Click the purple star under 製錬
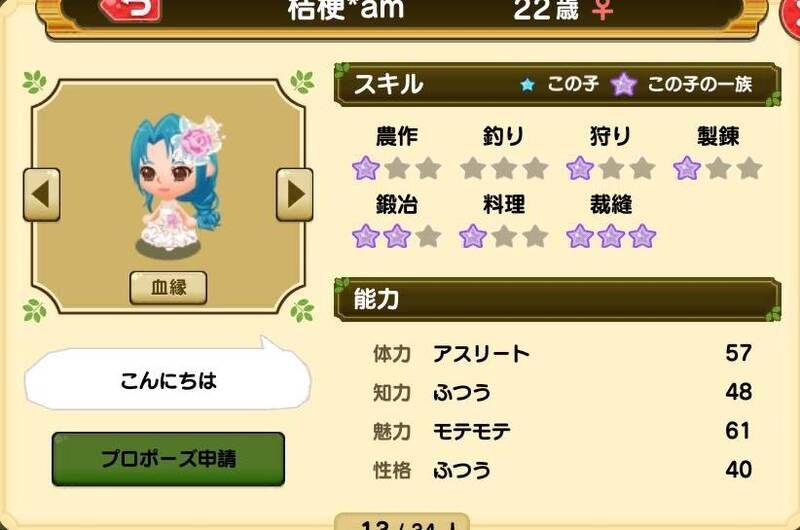The image size is (800, 530). pos(687,168)
